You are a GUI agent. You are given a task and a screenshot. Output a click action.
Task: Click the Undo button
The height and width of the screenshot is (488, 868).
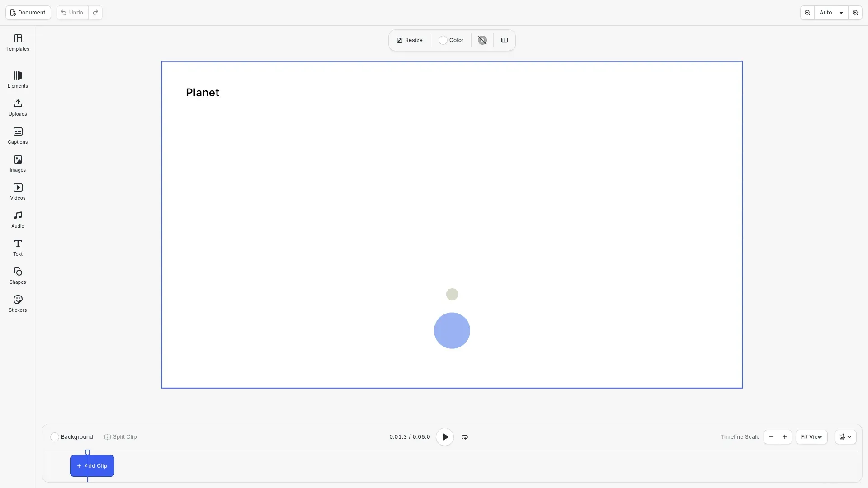pyautogui.click(x=72, y=13)
